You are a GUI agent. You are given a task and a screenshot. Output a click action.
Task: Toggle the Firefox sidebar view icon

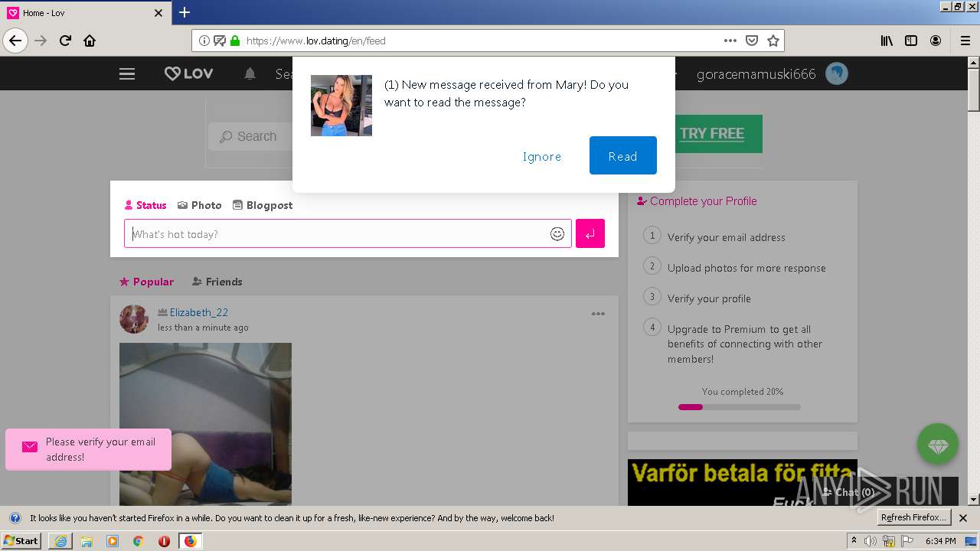click(911, 41)
